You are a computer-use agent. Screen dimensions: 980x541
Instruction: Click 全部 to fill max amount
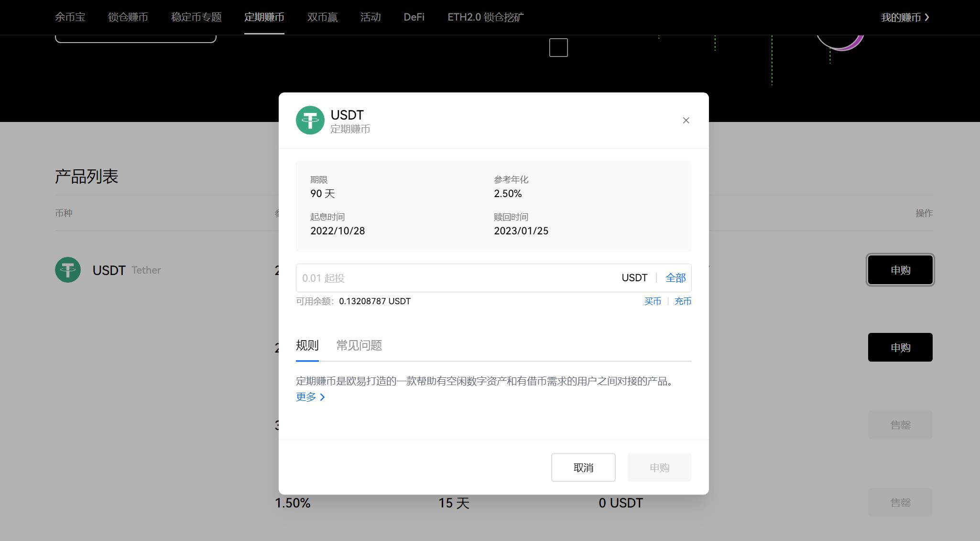click(x=675, y=278)
